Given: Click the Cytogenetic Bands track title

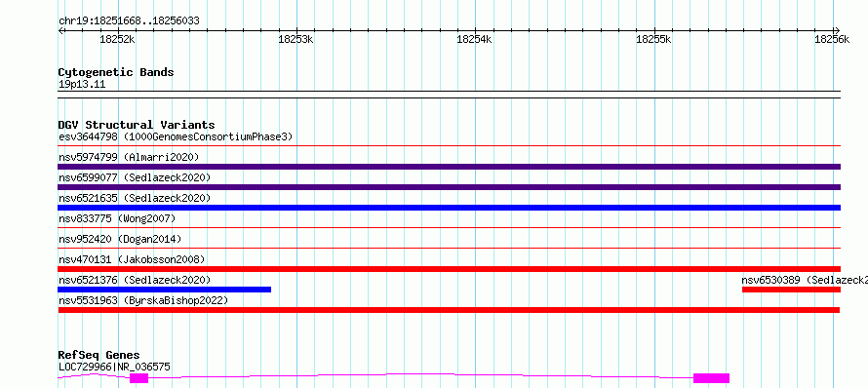Looking at the screenshot, I should click(x=116, y=72).
